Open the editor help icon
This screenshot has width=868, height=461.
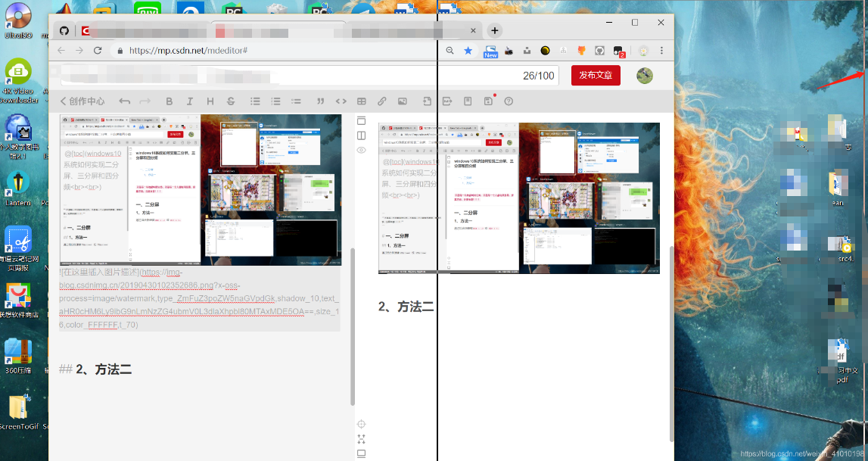(509, 101)
